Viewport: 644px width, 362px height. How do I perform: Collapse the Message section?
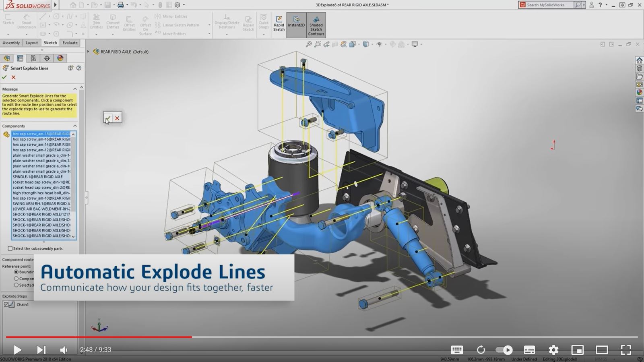[75, 89]
